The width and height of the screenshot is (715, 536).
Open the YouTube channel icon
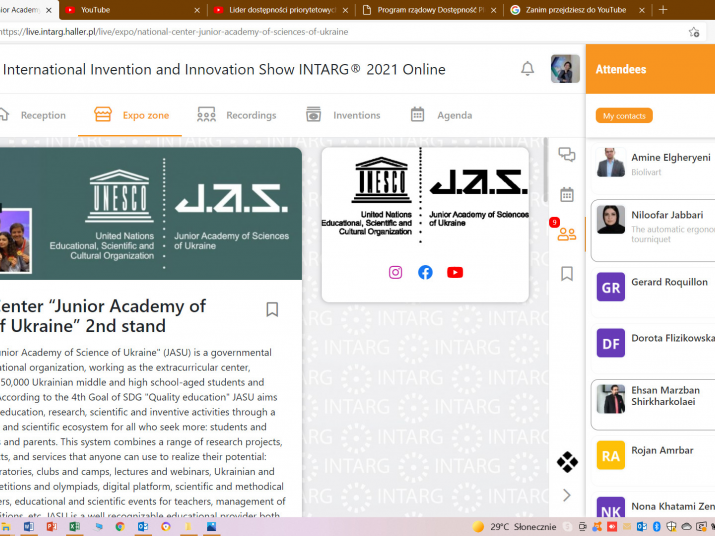click(455, 272)
